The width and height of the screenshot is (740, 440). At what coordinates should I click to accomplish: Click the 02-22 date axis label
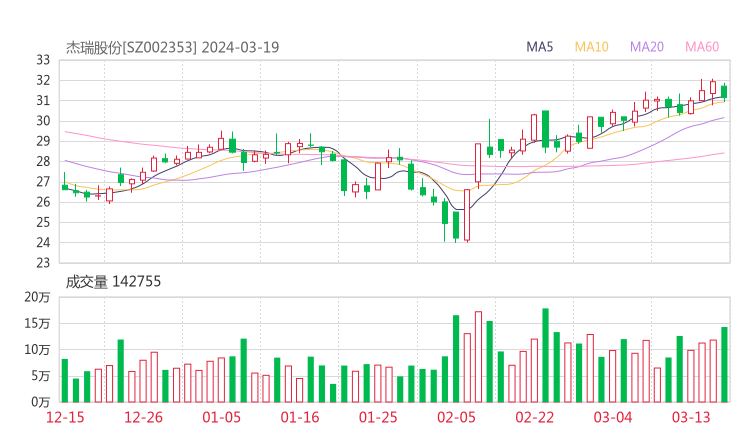(x=534, y=417)
